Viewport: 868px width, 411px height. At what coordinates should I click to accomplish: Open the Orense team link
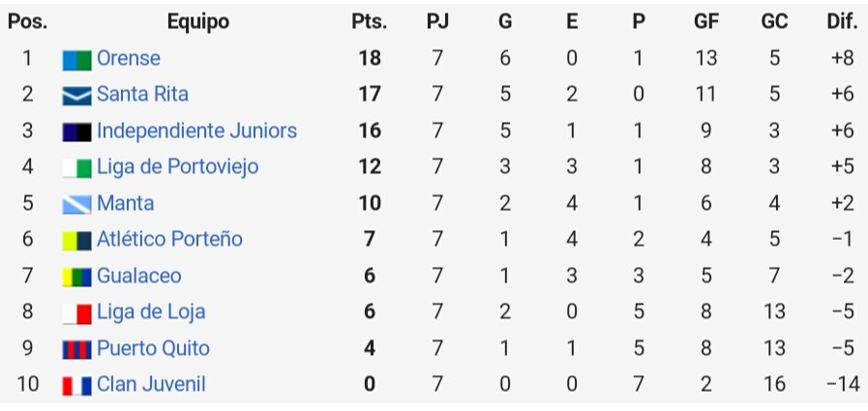129,58
